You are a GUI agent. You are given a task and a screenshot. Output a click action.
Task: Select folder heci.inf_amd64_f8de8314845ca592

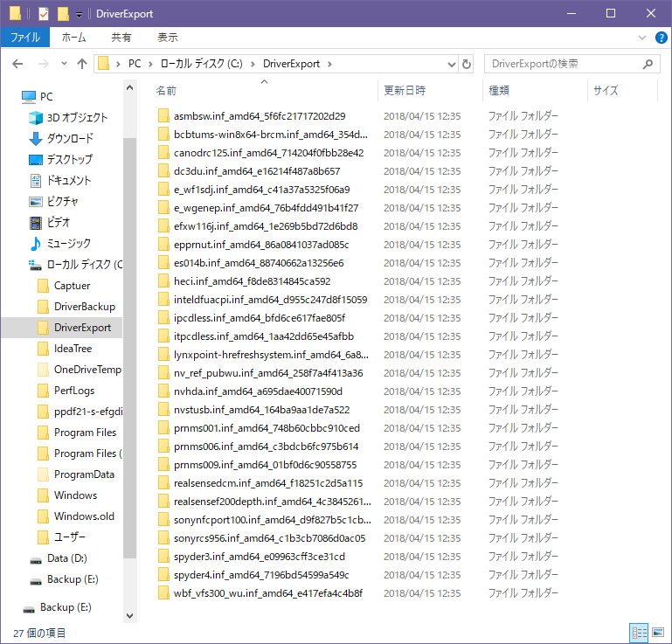coord(252,281)
